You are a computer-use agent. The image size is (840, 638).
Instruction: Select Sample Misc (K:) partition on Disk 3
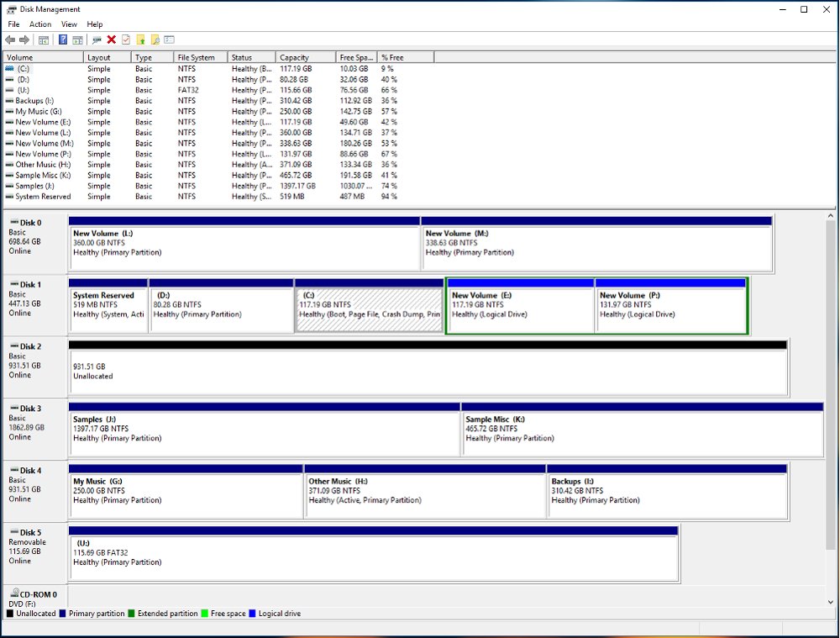click(x=643, y=430)
